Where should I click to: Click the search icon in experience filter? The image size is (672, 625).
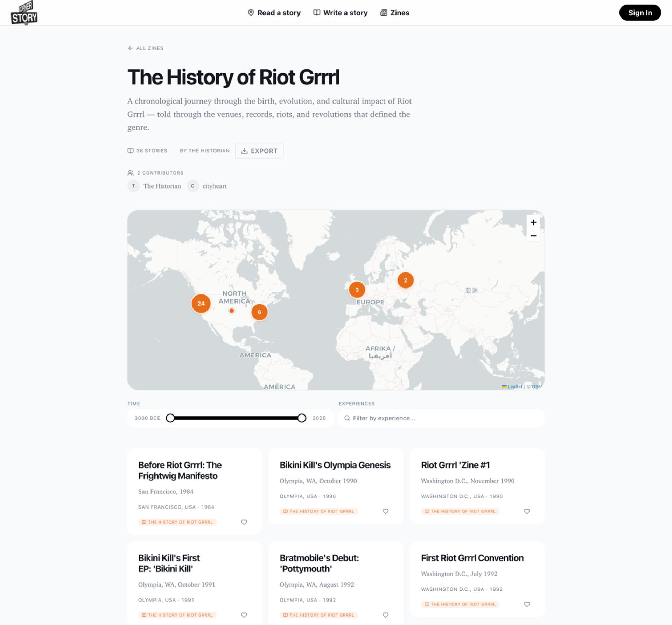(x=347, y=418)
